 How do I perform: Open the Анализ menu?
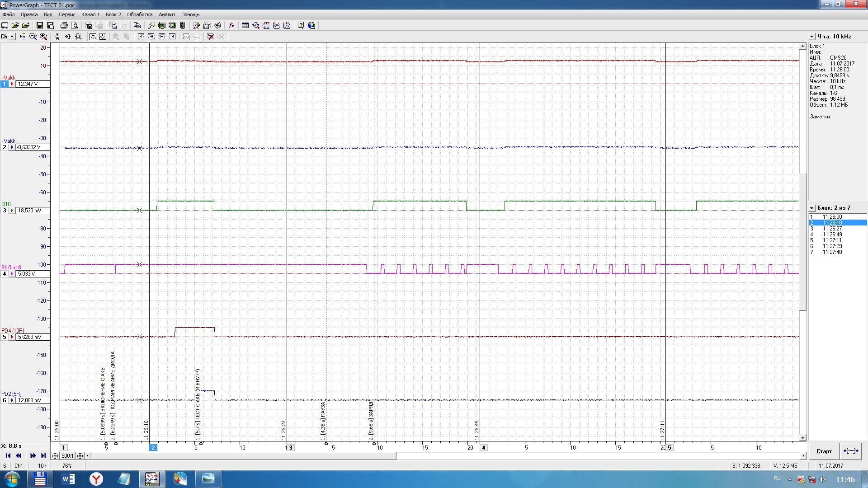[167, 14]
